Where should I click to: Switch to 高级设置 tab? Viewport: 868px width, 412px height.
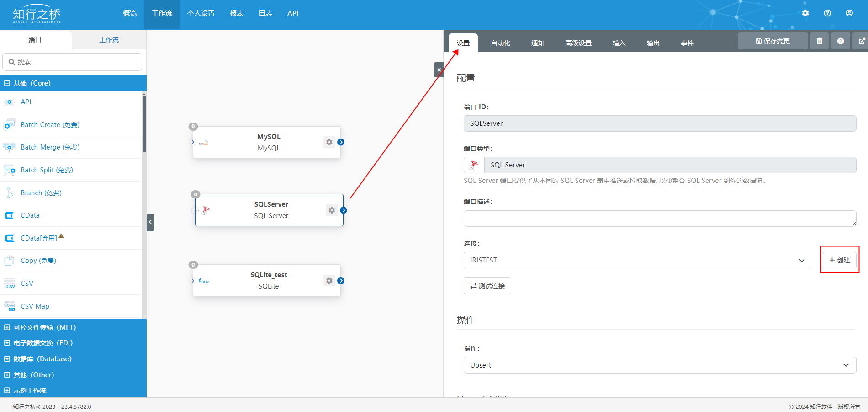tap(578, 43)
